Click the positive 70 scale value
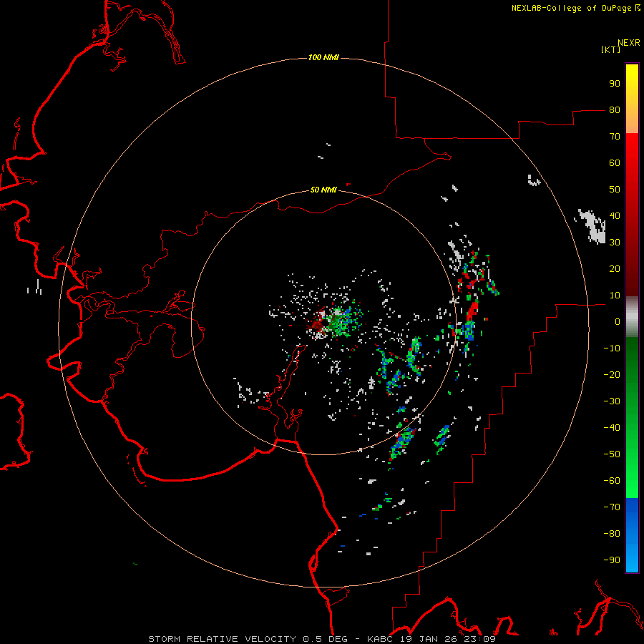 pos(615,137)
